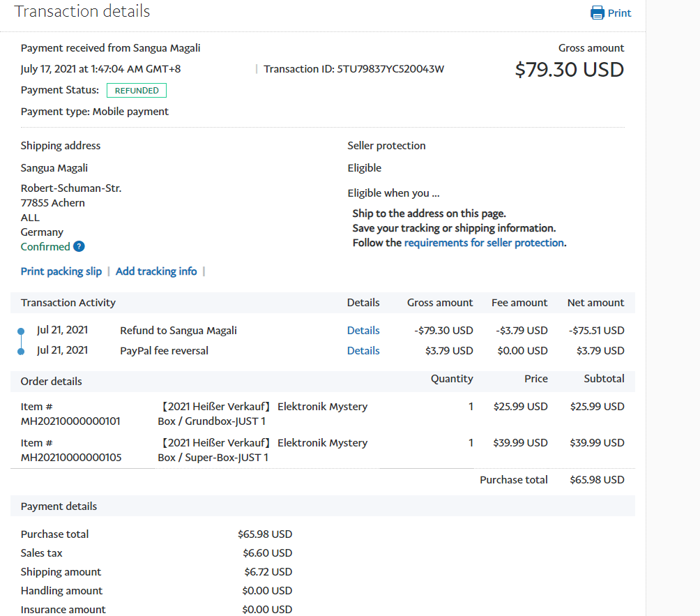View Details for Refund to Sangua Magali
This screenshot has height=616, width=700.
click(x=363, y=331)
